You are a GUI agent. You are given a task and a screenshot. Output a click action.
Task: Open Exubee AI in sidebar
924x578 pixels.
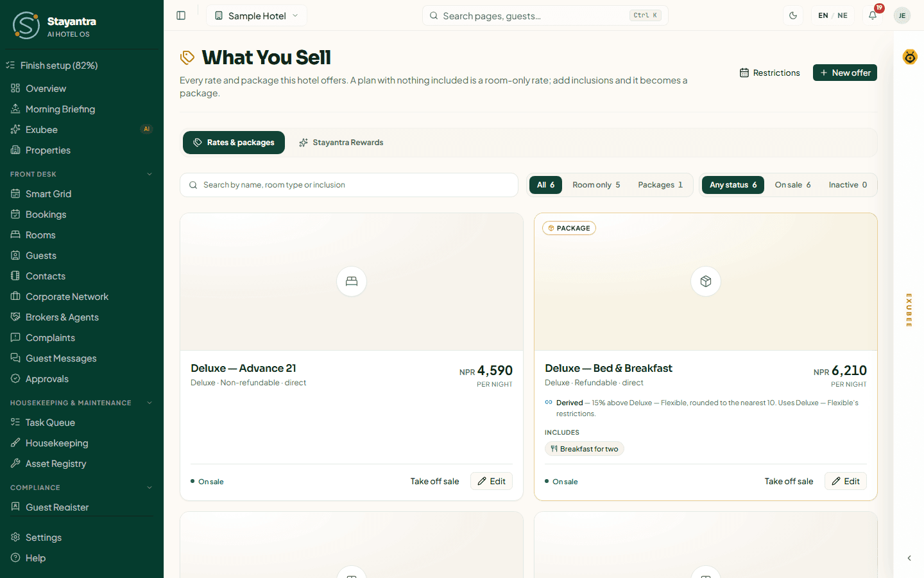coord(81,130)
